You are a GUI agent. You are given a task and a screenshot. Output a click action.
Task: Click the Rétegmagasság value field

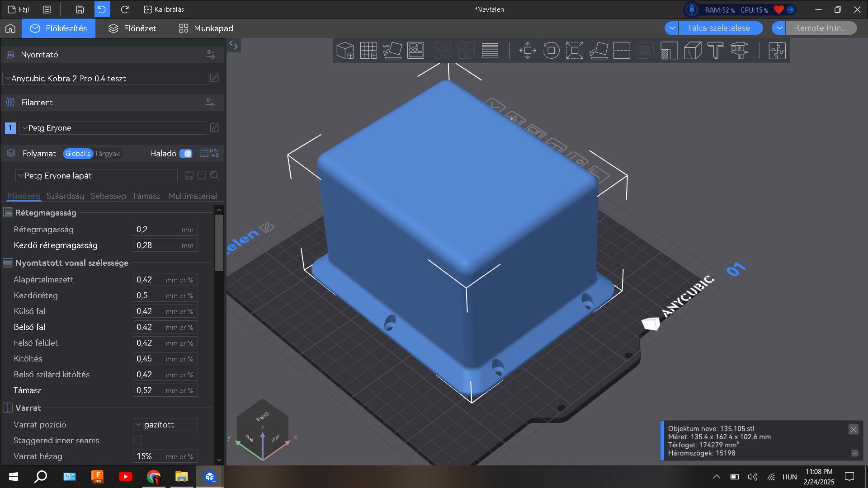165,230
